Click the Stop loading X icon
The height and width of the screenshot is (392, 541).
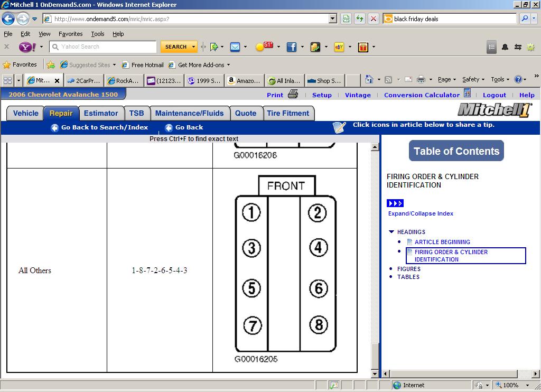pos(374,18)
